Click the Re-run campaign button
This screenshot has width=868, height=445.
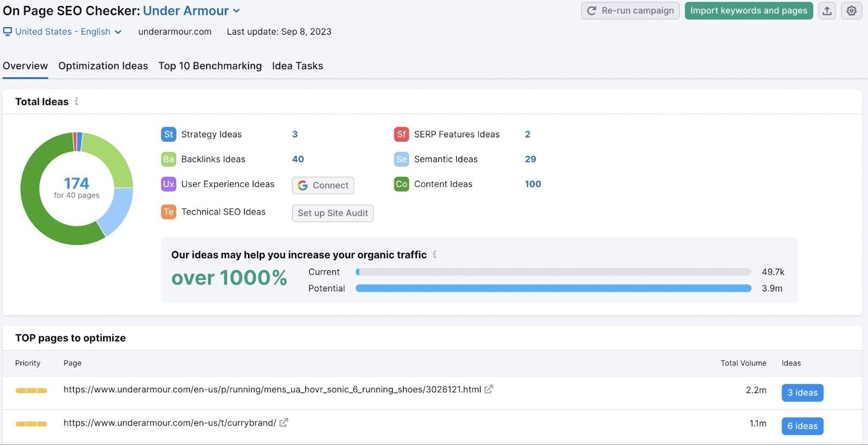coord(630,11)
